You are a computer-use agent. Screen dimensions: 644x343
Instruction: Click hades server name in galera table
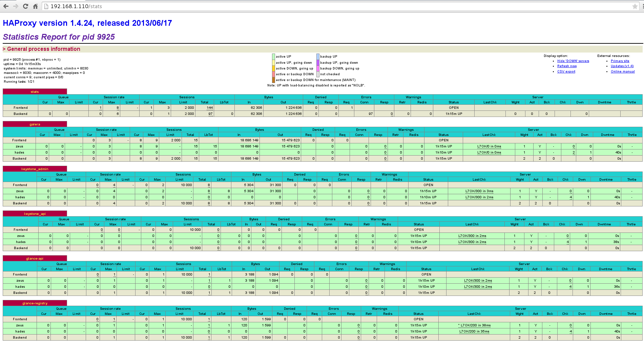click(19, 153)
